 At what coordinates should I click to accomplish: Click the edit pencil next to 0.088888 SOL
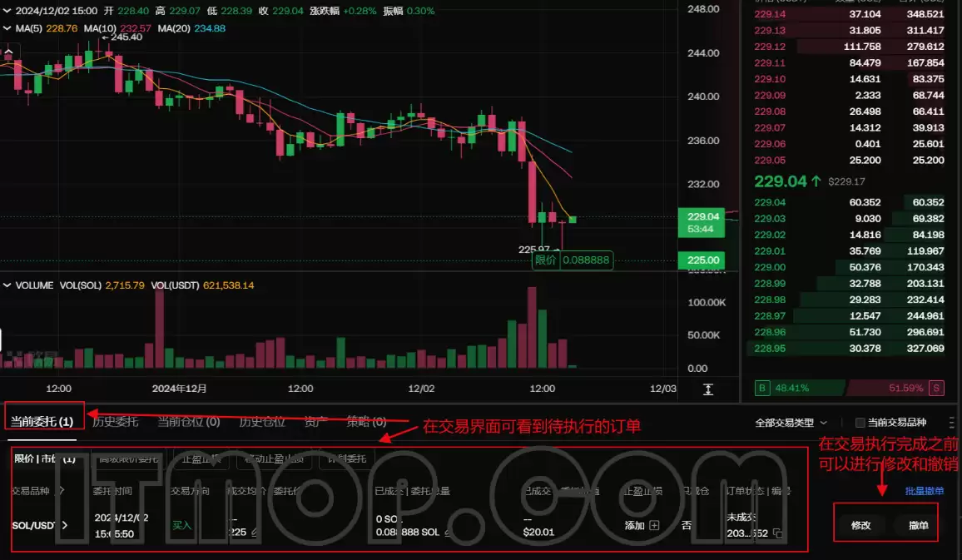click(x=448, y=532)
